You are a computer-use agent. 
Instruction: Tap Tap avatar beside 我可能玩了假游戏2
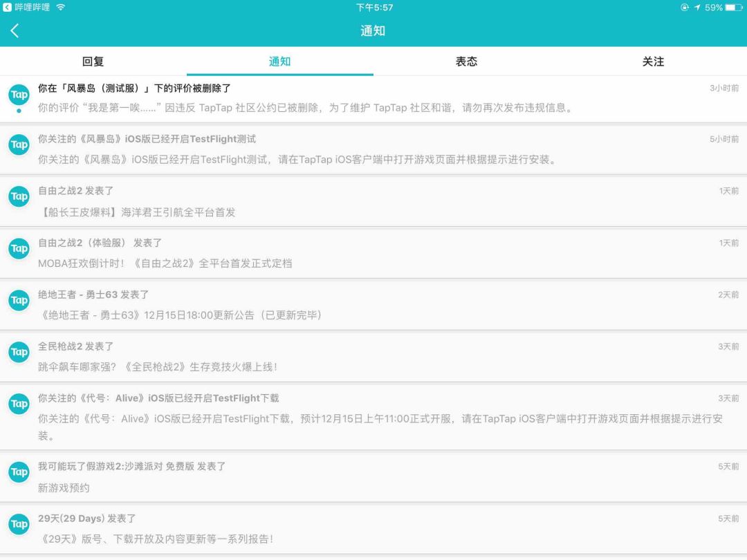(19, 472)
